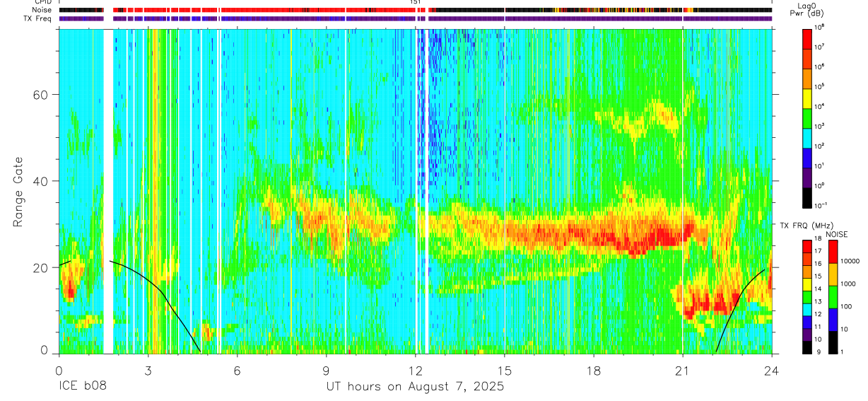
Task: Click the 'UT hours on August 7, 2025' axis title
Action: (415, 387)
